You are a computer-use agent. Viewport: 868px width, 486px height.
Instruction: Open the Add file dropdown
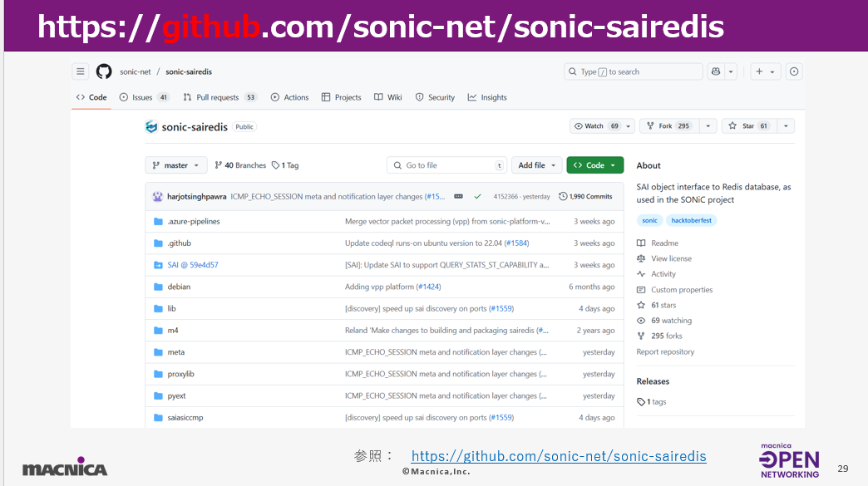536,165
